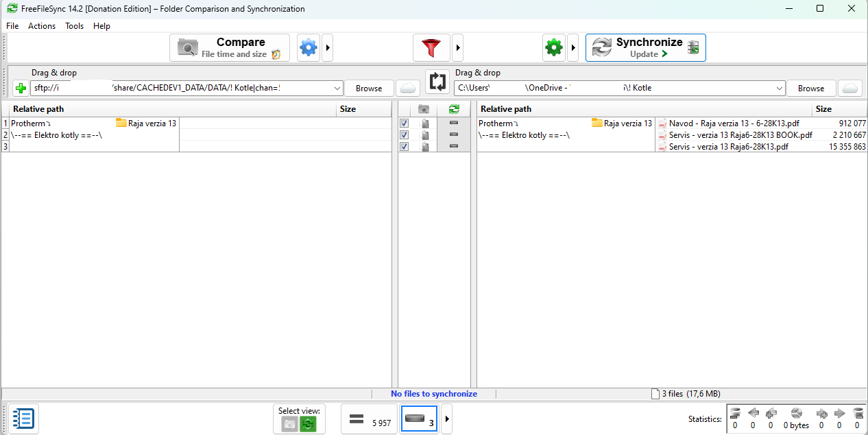Image resolution: width=868 pixels, height=435 pixels.
Task: Click the file size 912 077
Action: click(852, 124)
